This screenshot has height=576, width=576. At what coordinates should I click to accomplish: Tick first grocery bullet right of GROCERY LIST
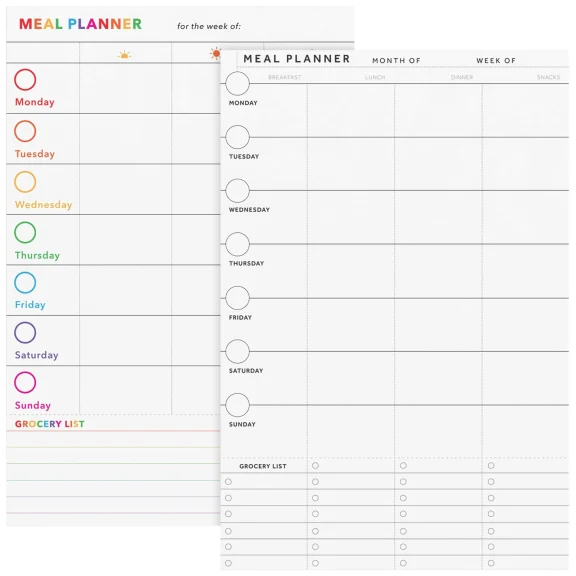(x=315, y=465)
